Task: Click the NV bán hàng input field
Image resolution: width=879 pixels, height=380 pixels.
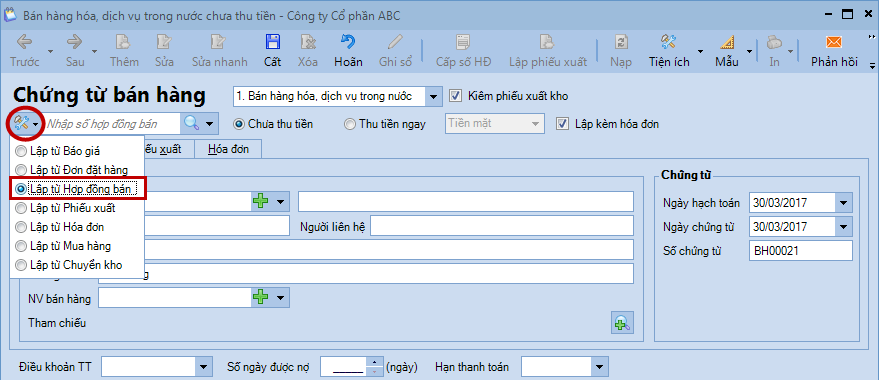Action: coord(175,298)
